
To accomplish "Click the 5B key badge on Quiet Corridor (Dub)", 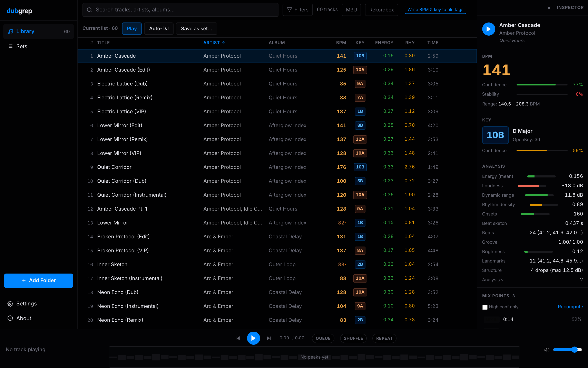I will (x=360, y=181).
